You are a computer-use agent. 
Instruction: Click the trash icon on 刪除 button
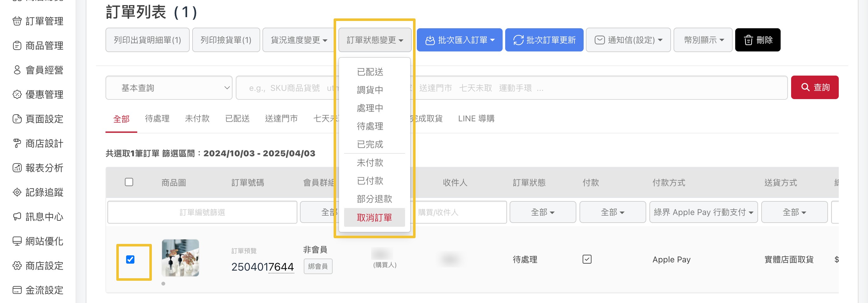[x=749, y=40]
